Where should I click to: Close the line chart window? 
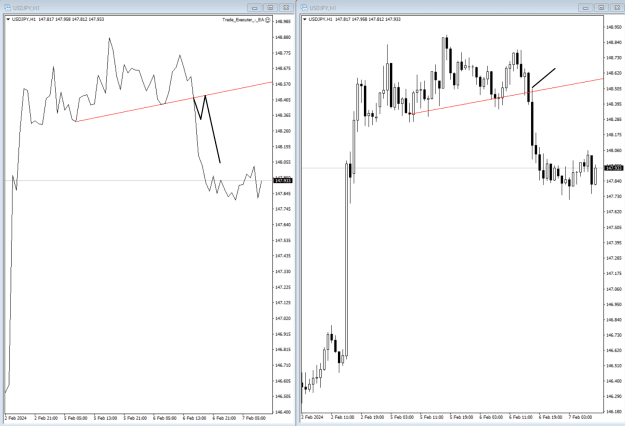pyautogui.click(x=286, y=8)
